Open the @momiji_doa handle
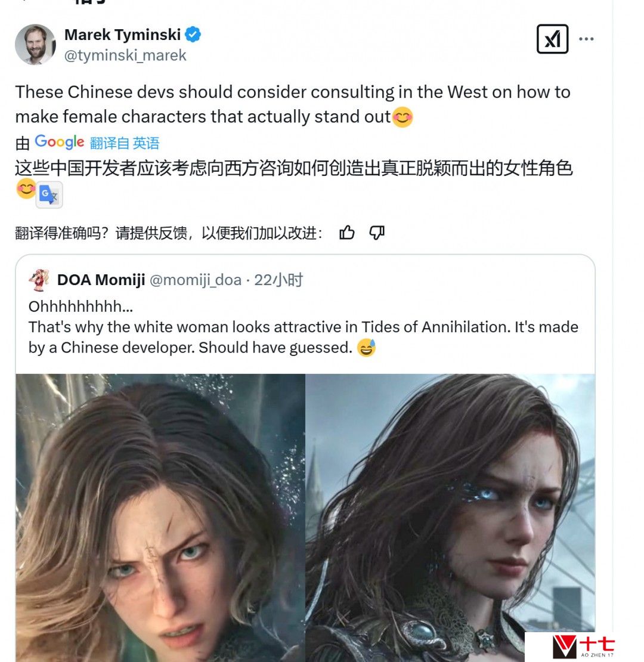The width and height of the screenshot is (644, 662). point(196,280)
